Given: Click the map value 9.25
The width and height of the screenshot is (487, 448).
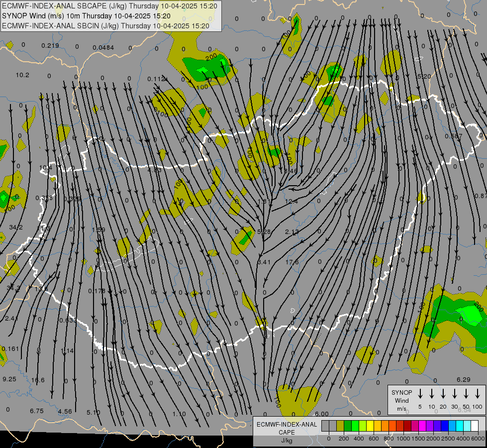Looking at the screenshot, I should [x=9, y=379].
